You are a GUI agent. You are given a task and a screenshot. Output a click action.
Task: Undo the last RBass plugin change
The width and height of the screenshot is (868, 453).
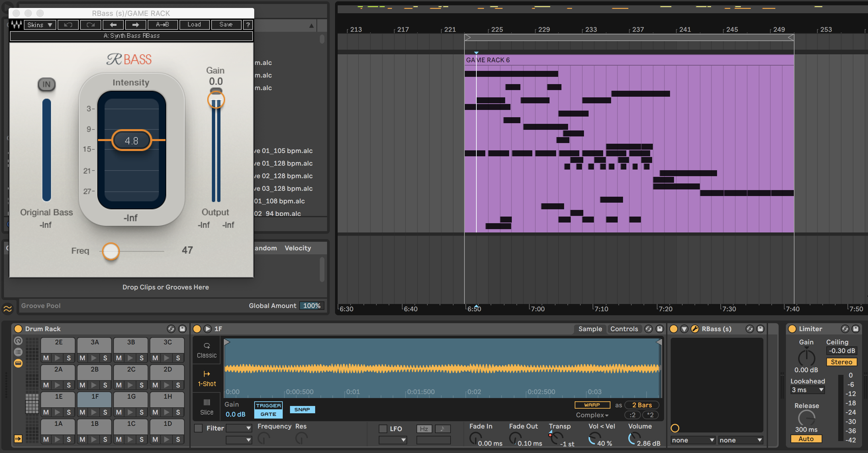[x=68, y=25]
